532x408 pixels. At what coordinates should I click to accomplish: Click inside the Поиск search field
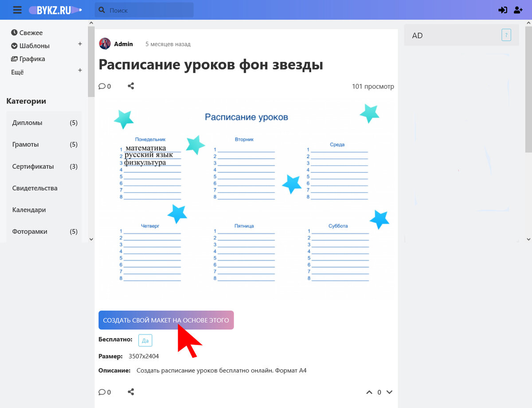click(x=146, y=9)
